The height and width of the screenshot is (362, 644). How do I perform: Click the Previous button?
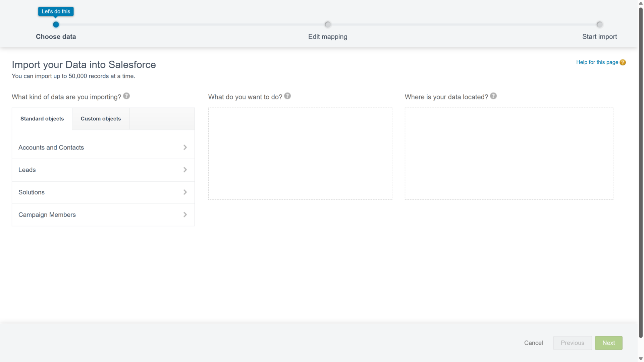(572, 343)
